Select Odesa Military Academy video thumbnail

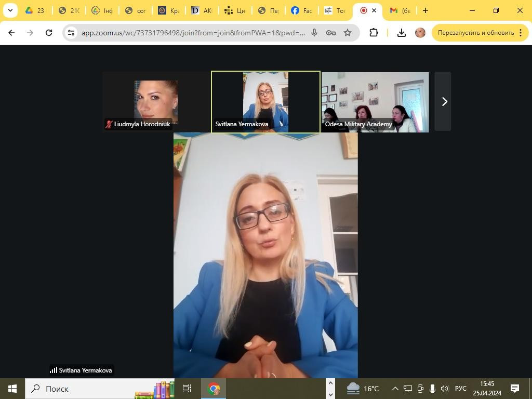point(375,101)
